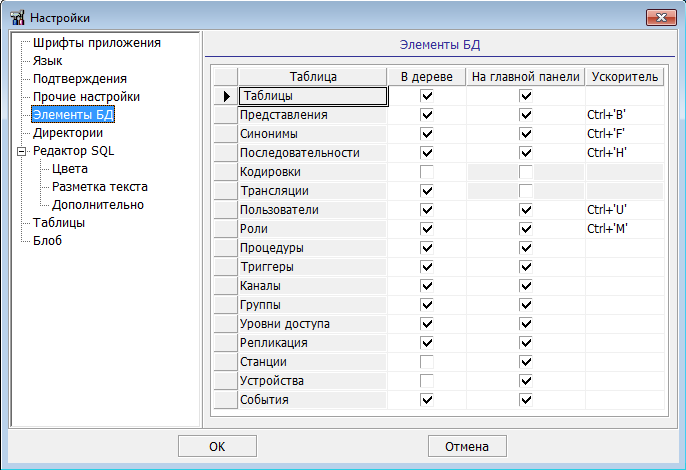Collapse the Редактор SQL tree node
Screen dimensions: 686x470
(19, 151)
